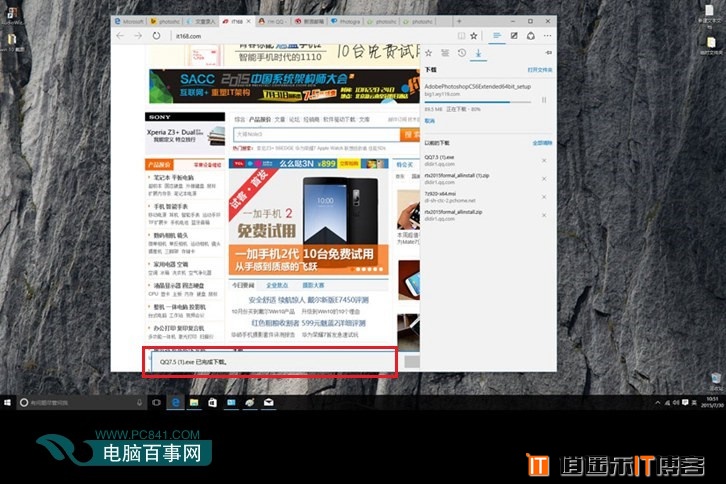Remove rtx2015formal_allinstall (1).zip entry

click(544, 179)
